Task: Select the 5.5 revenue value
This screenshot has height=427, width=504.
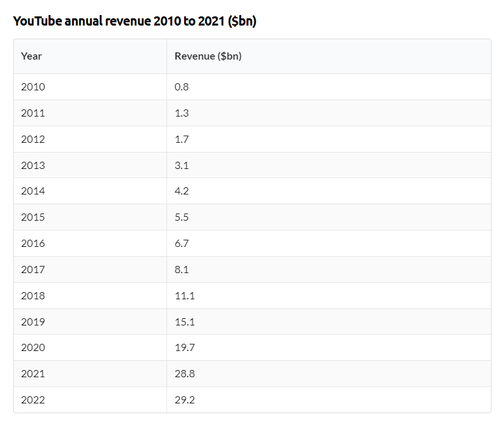Action: pyautogui.click(x=182, y=217)
